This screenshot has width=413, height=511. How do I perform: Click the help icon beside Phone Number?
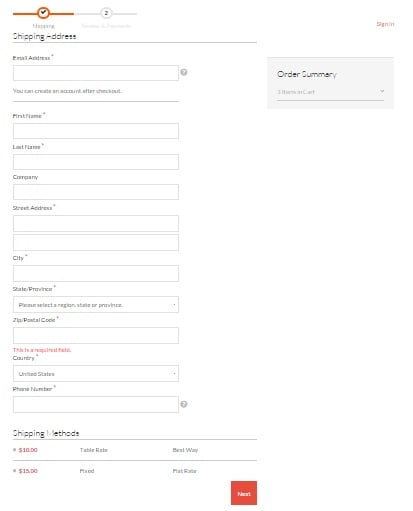click(x=184, y=404)
